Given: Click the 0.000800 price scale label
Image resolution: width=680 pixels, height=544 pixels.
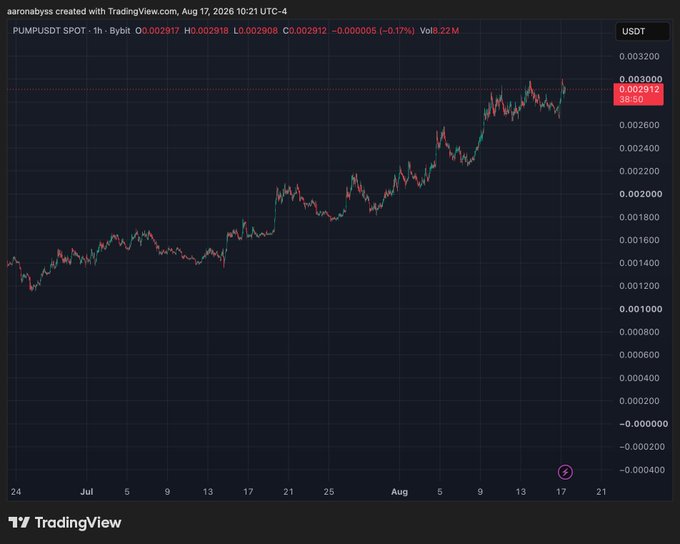Looking at the screenshot, I should (639, 332).
